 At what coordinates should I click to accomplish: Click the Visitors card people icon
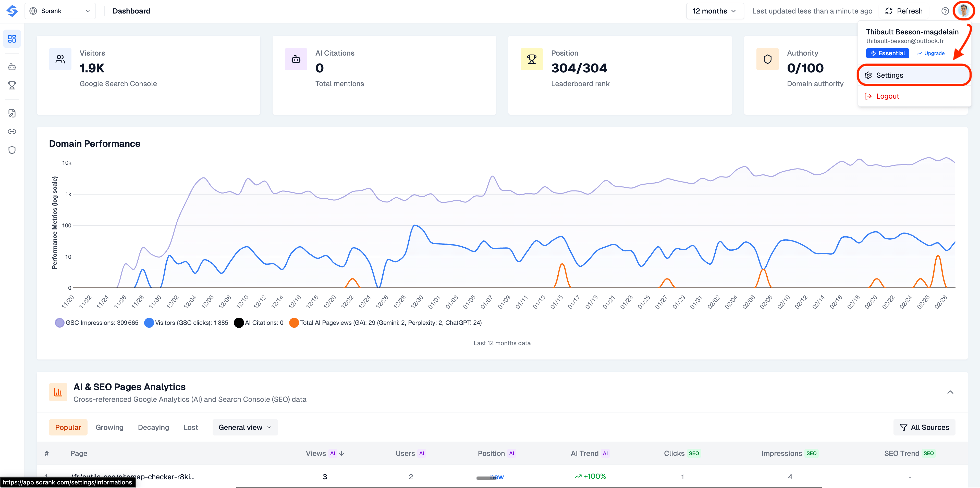(60, 59)
